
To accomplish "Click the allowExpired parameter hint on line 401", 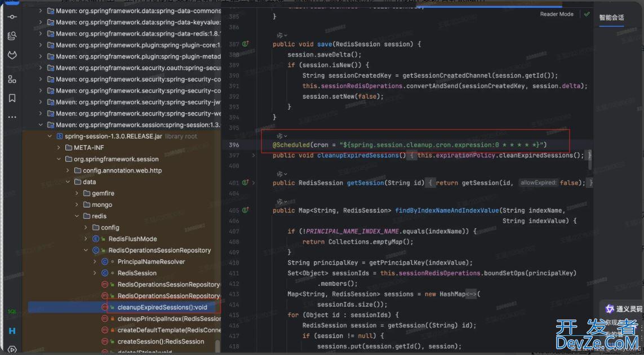I will tap(539, 183).
